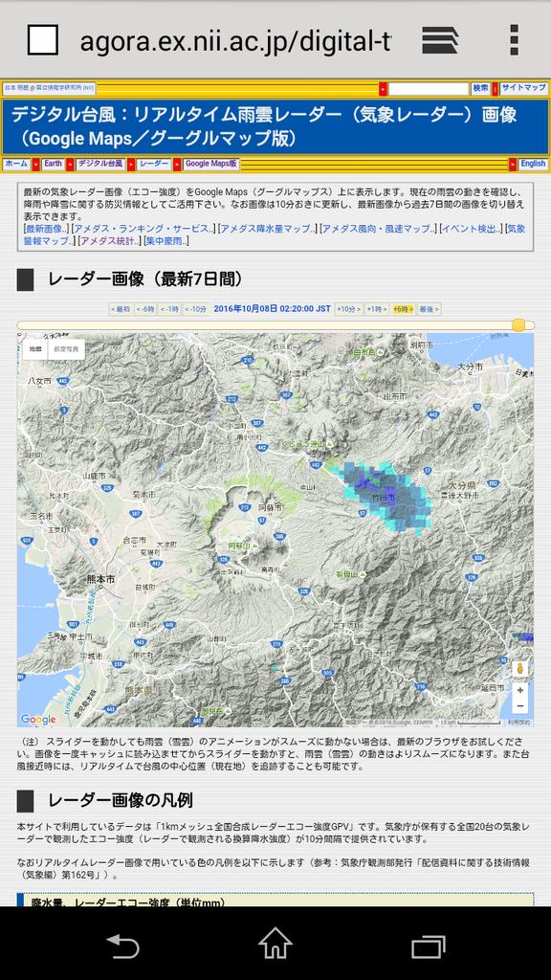The width and height of the screenshot is (551, 980).
Task: Click the Street View pegman icon
Action: [x=519, y=669]
